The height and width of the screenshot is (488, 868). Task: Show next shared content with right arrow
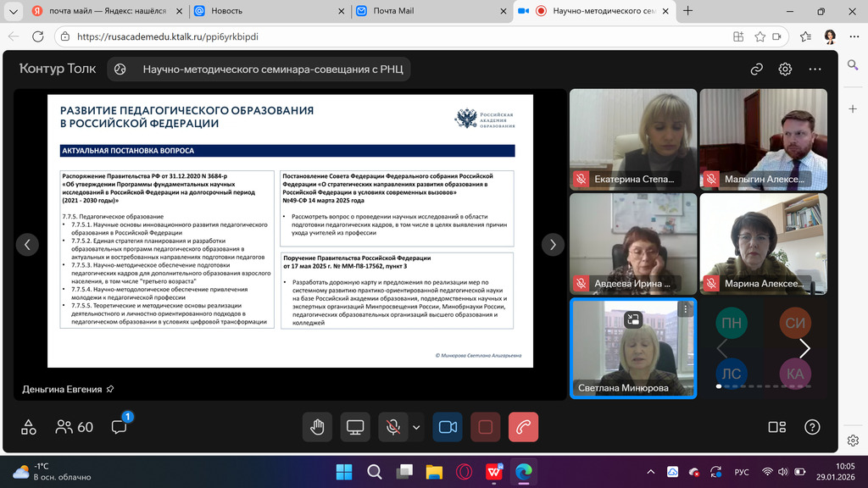tap(553, 245)
